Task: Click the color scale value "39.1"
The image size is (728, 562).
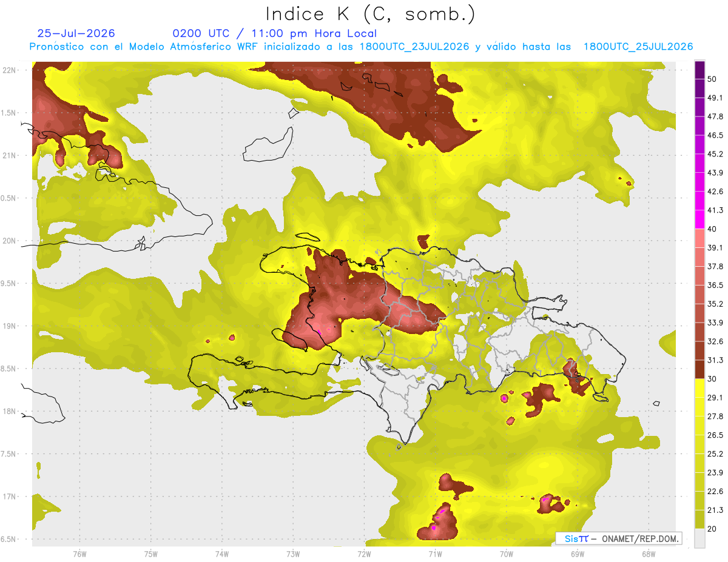Action: pos(715,248)
